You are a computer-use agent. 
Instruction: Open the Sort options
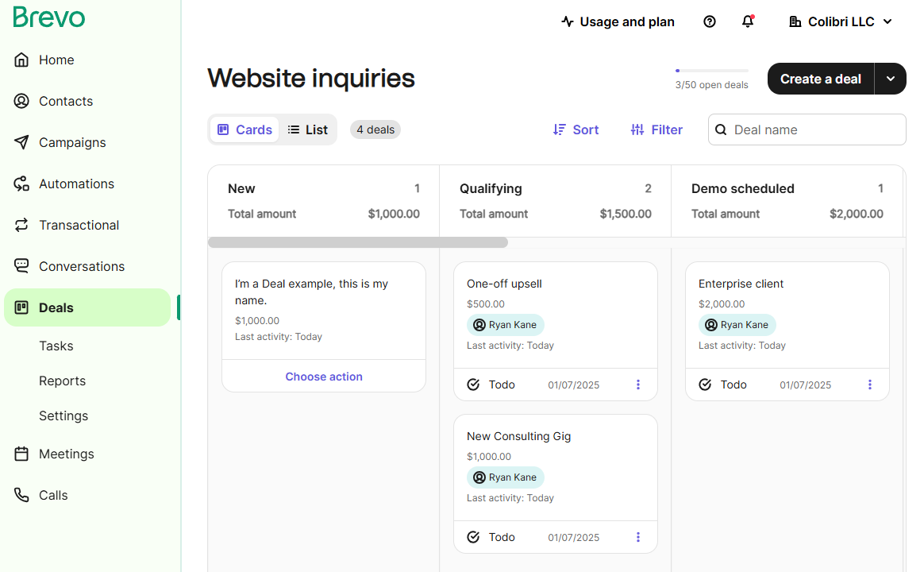576,129
